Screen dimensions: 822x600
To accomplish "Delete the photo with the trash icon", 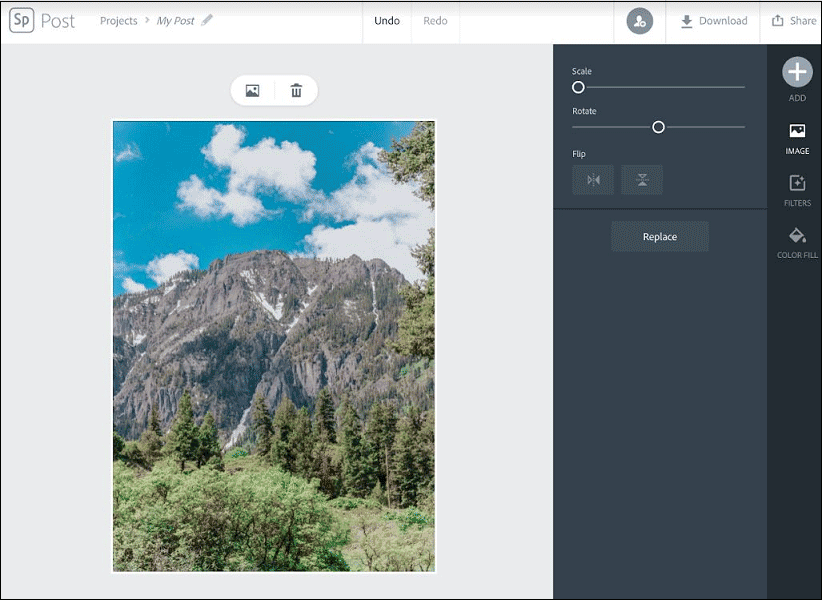I will pos(296,90).
